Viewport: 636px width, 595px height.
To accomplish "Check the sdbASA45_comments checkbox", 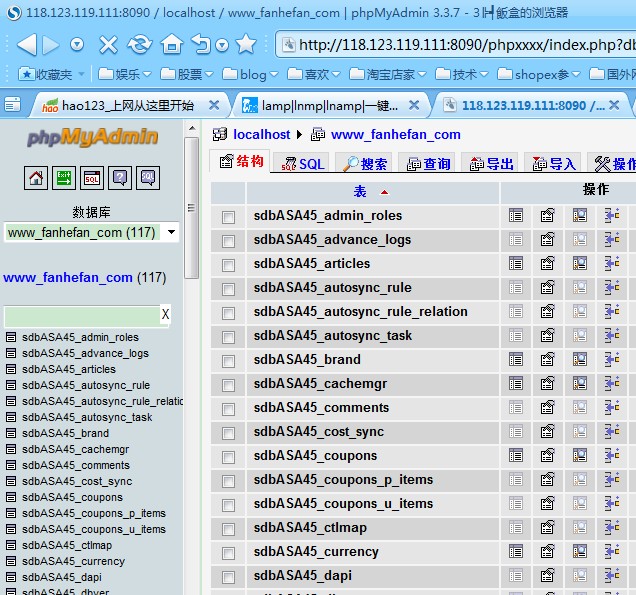I will 228,409.
